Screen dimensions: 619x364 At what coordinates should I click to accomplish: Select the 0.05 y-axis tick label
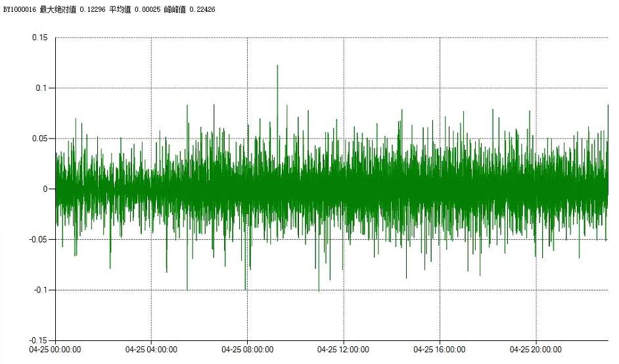tap(39, 139)
